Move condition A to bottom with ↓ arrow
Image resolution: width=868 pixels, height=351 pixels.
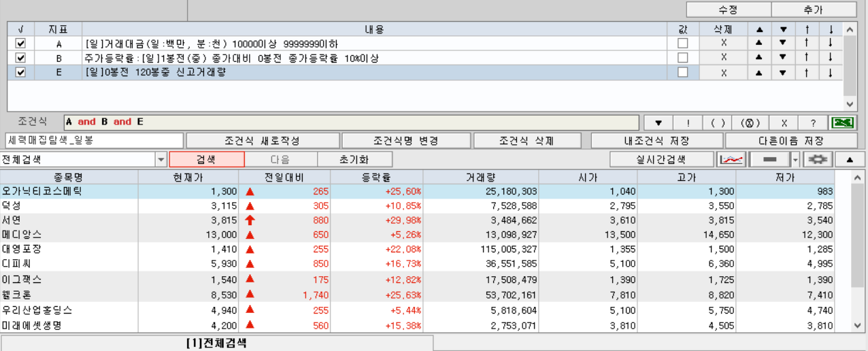(x=831, y=44)
